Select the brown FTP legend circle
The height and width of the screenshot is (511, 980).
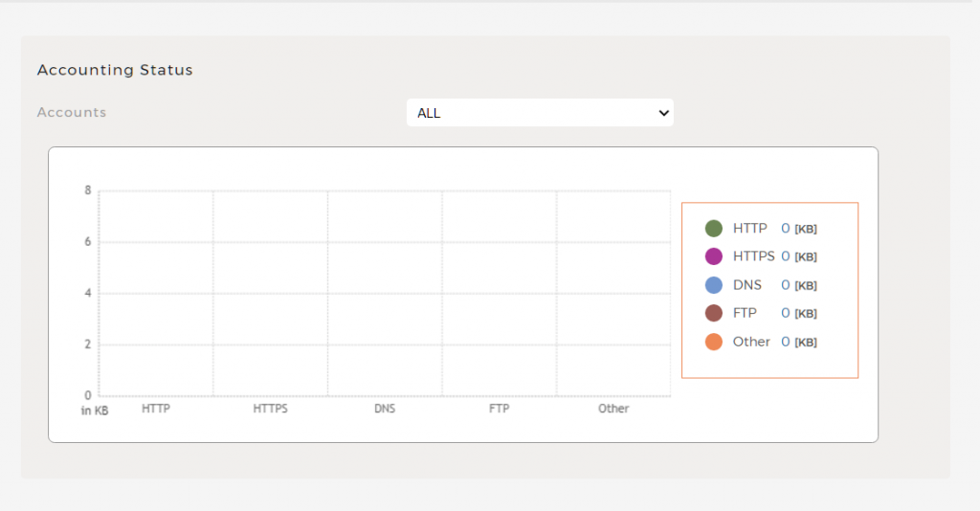713,313
